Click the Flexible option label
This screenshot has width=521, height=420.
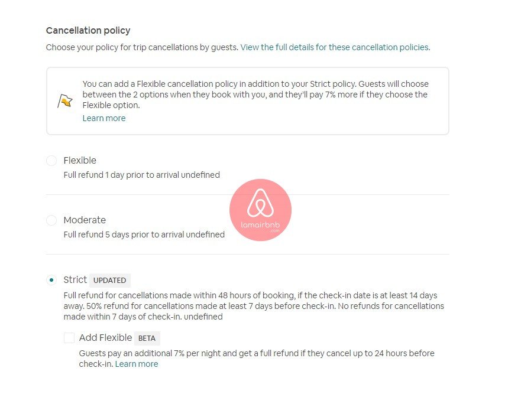click(80, 161)
